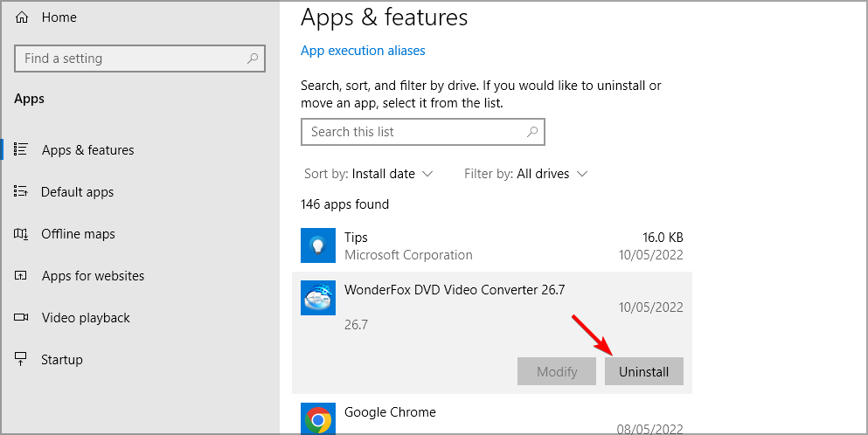
Task: Click the Find a setting field
Action: [140, 59]
